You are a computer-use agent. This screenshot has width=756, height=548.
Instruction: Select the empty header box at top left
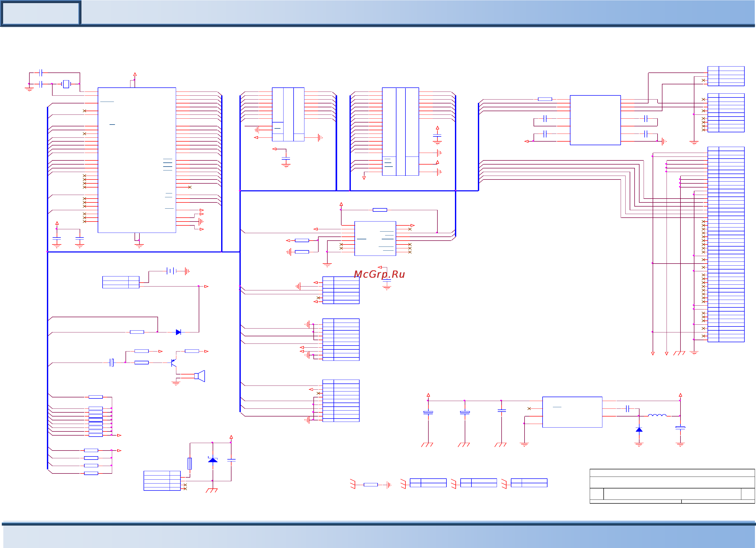[41, 13]
